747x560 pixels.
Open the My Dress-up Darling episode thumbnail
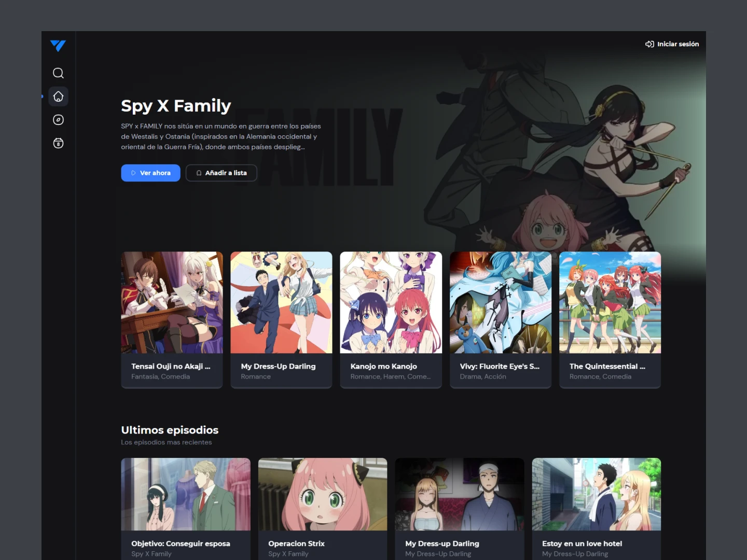460,494
